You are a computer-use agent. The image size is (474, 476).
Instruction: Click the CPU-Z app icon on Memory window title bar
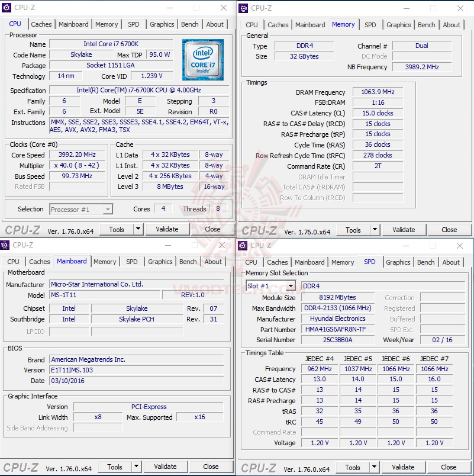[x=243, y=8]
